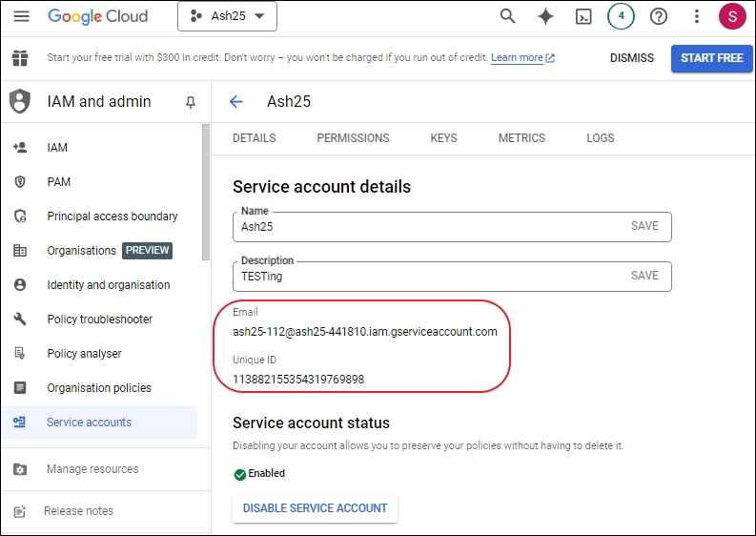Follow the Learn more link
Image resolution: width=756 pixels, height=536 pixels.
[x=522, y=58]
